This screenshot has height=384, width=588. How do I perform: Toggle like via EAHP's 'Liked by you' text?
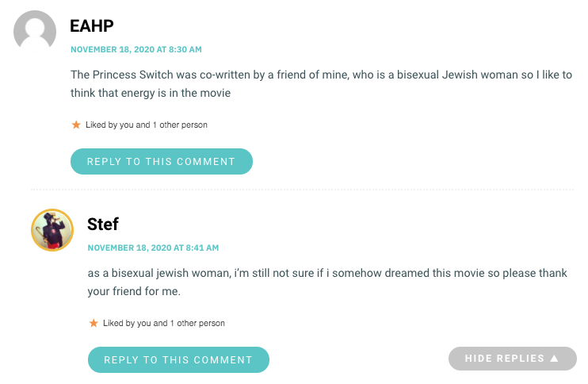click(x=118, y=125)
